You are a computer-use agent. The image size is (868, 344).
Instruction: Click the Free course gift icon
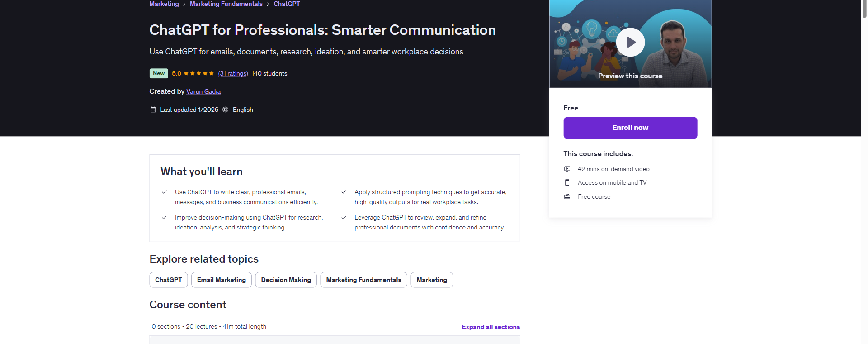[567, 196]
